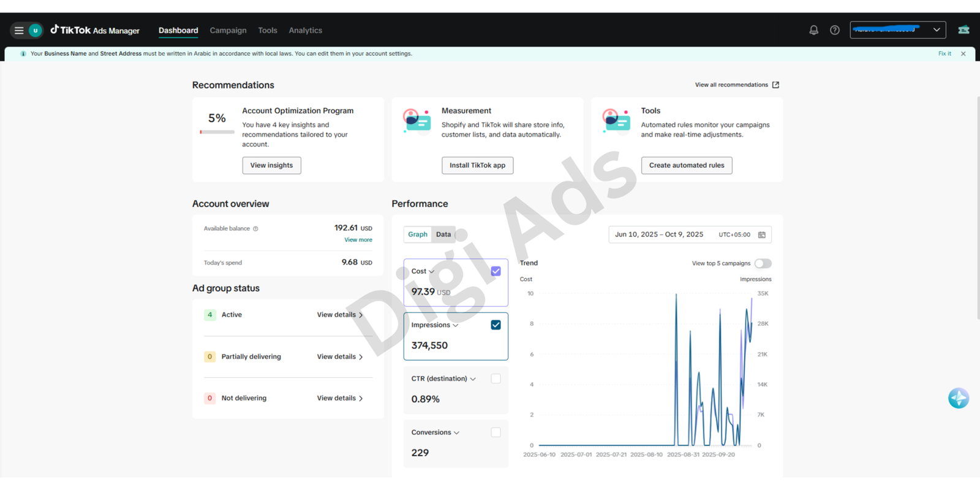The image size is (980, 490).
Task: Open the date range calendar icon
Action: 762,235
